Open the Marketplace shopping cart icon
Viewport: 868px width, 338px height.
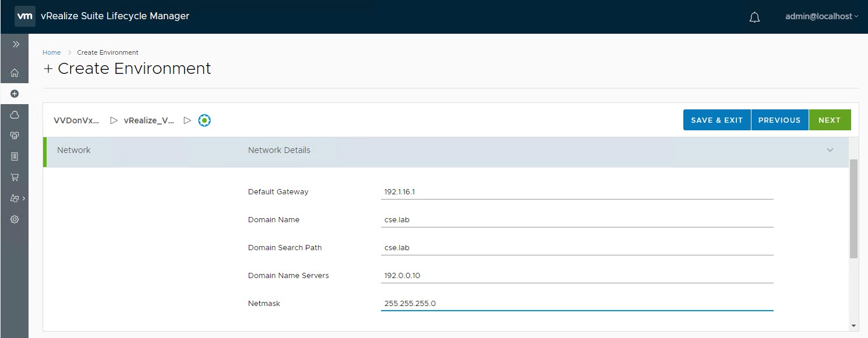tap(15, 177)
